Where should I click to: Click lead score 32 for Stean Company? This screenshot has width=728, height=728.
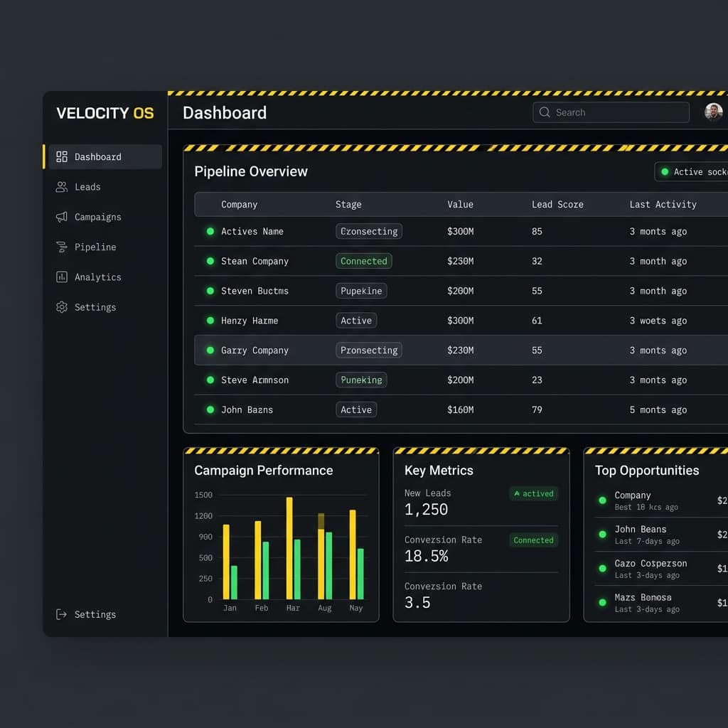[537, 261]
